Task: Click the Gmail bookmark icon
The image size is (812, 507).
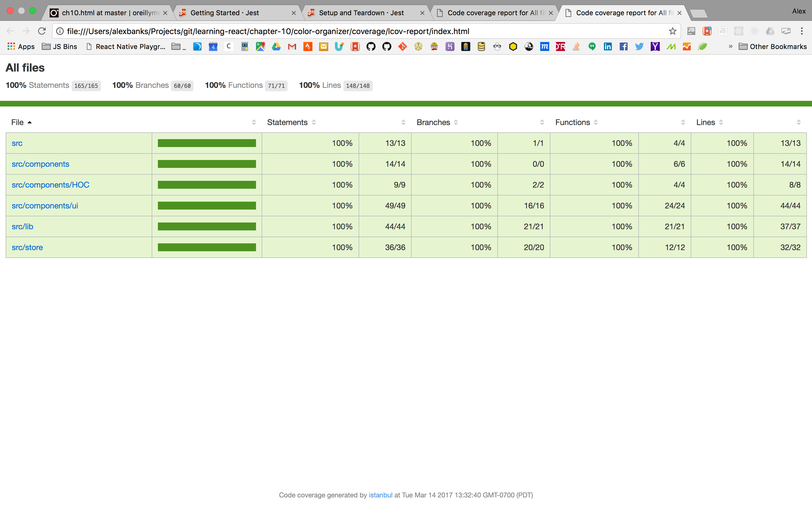Action: coord(292,46)
